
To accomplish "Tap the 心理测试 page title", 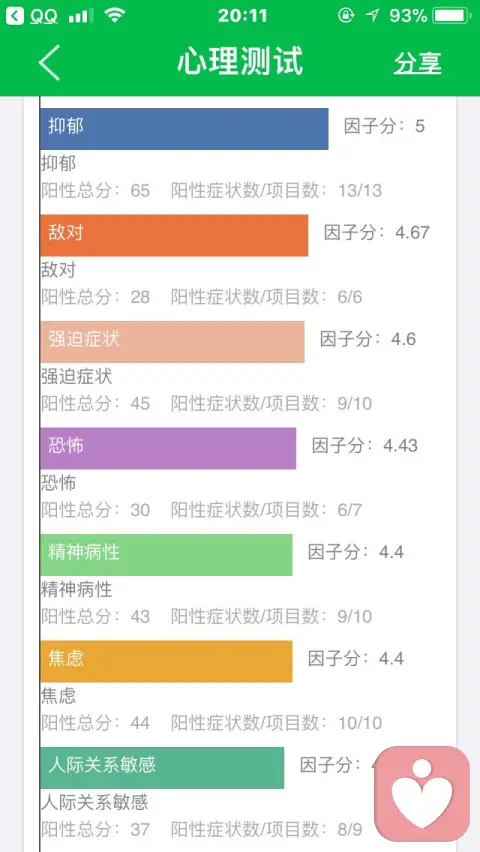I will pyautogui.click(x=240, y=61).
